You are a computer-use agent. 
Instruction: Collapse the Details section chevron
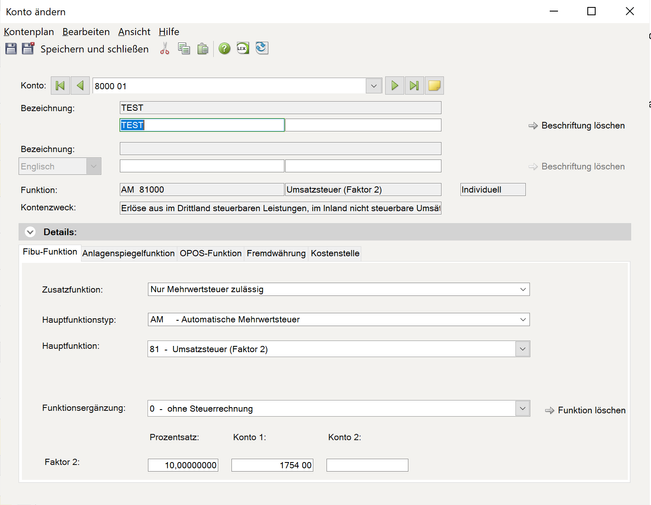[x=30, y=232]
